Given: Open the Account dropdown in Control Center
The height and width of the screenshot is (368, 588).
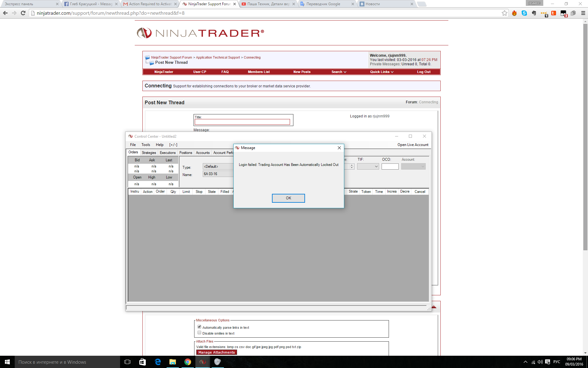Looking at the screenshot, I should coord(413,167).
